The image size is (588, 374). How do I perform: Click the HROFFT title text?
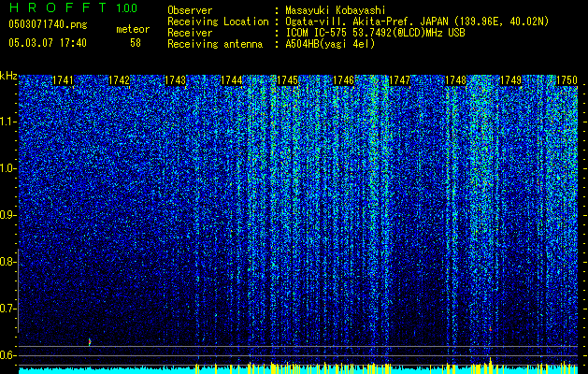58,7
